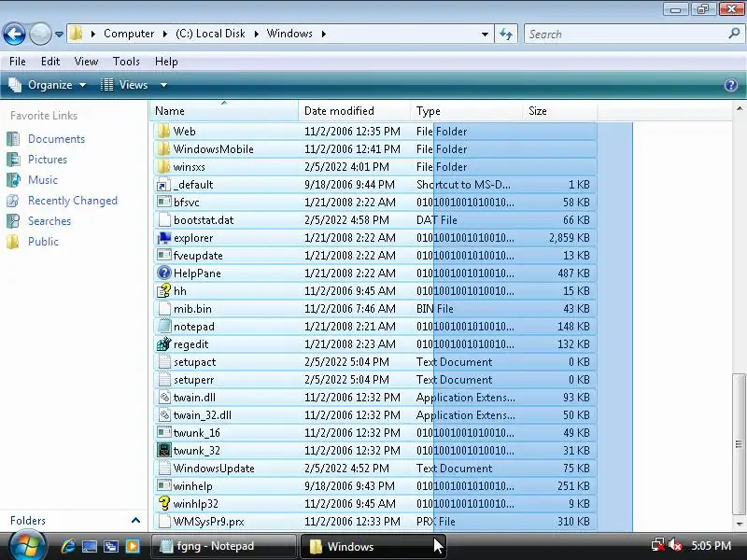The width and height of the screenshot is (747, 560).
Task: Open the Organize dropdown
Action: [48, 85]
